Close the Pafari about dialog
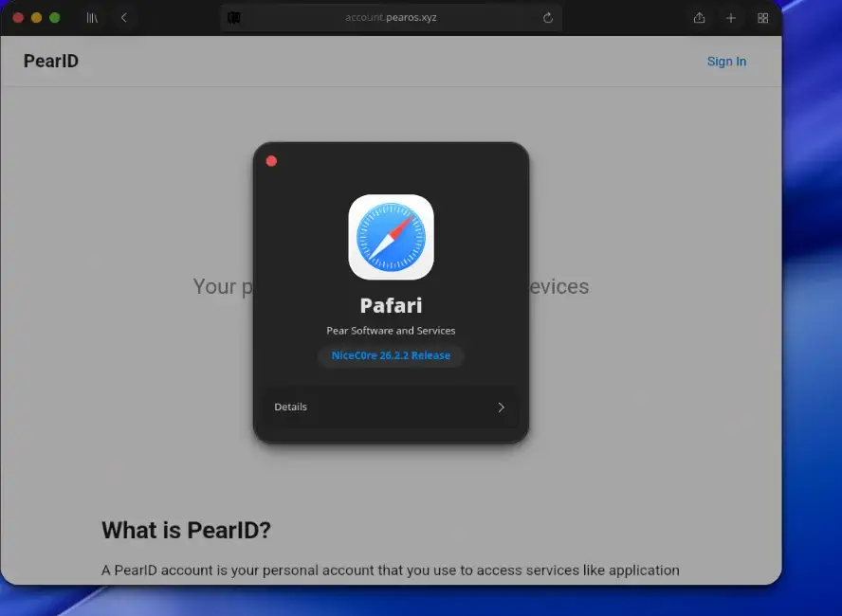Image resolution: width=842 pixels, height=616 pixels. point(271,161)
